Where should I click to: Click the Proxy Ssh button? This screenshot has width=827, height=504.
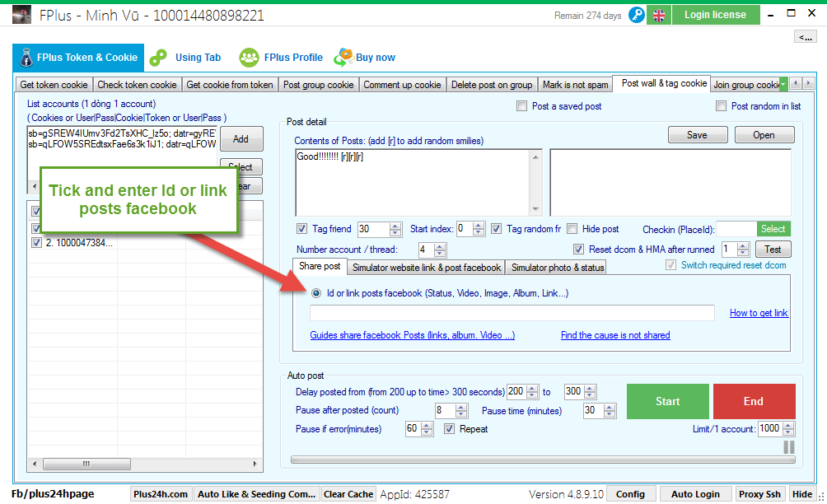click(759, 494)
